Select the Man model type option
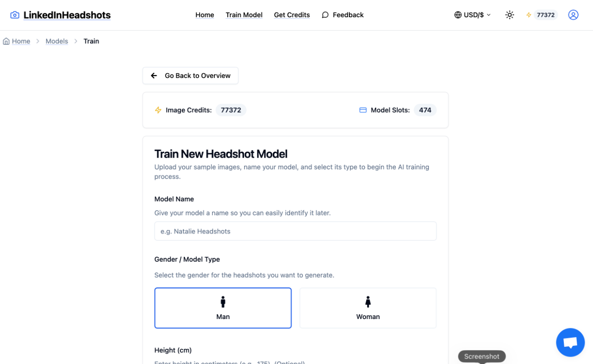 pyautogui.click(x=223, y=308)
